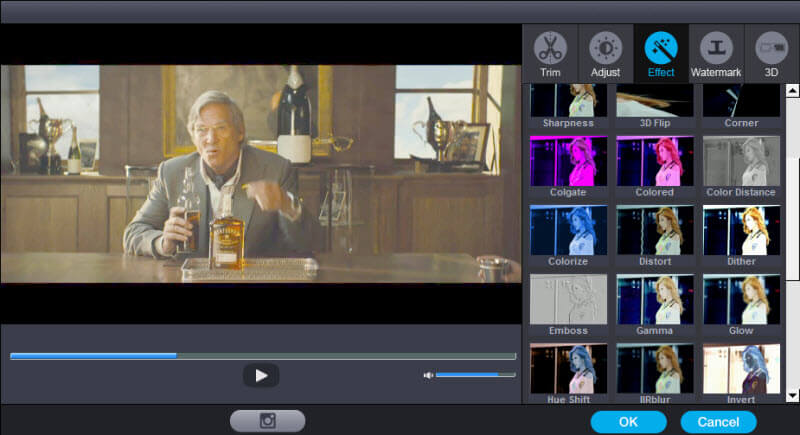The width and height of the screenshot is (800, 435).
Task: Open the Trim tool scissors icon
Action: (x=550, y=54)
